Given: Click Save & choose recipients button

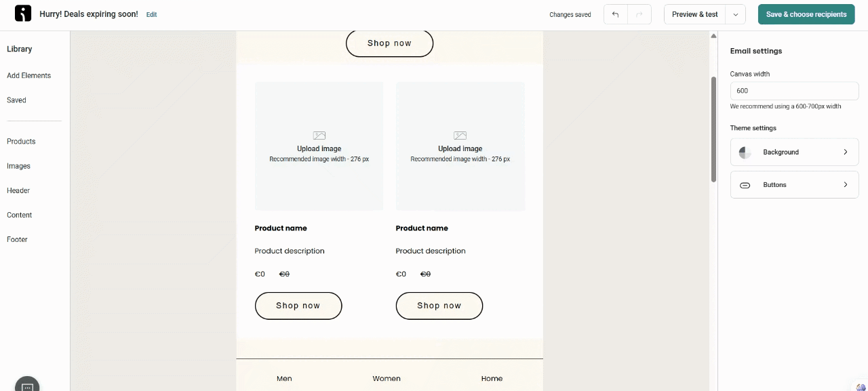Looking at the screenshot, I should point(806,14).
